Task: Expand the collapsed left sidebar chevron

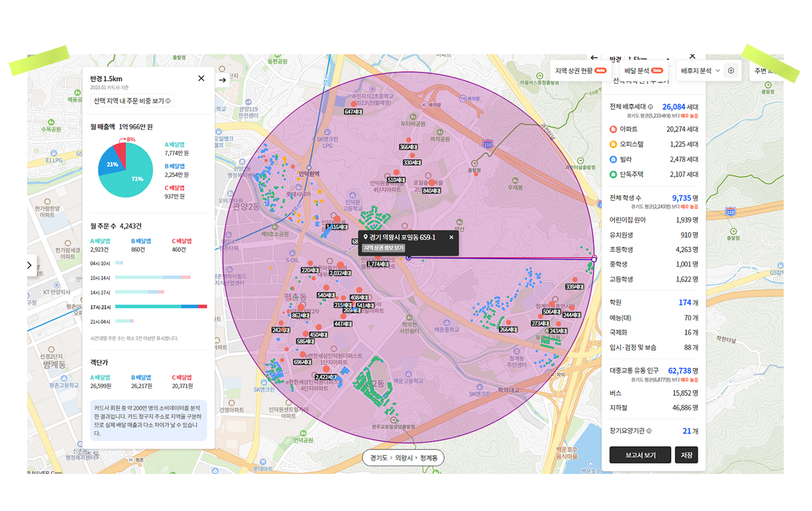Action: (x=30, y=265)
